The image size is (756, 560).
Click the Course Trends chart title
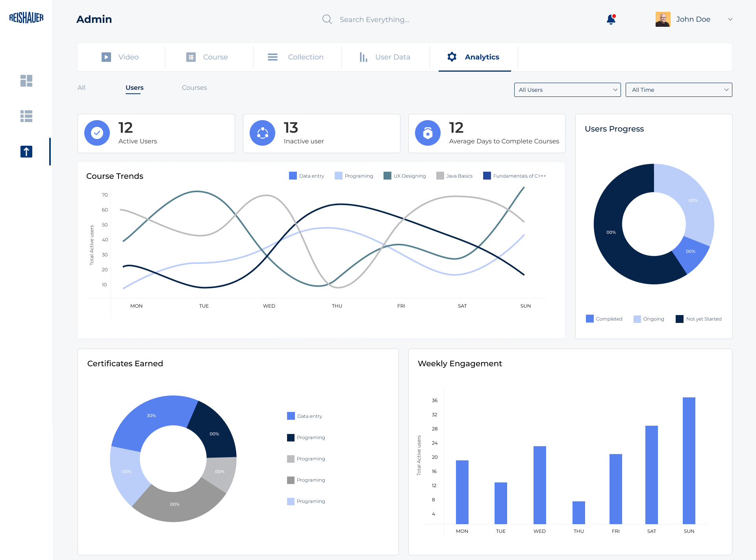point(115,176)
